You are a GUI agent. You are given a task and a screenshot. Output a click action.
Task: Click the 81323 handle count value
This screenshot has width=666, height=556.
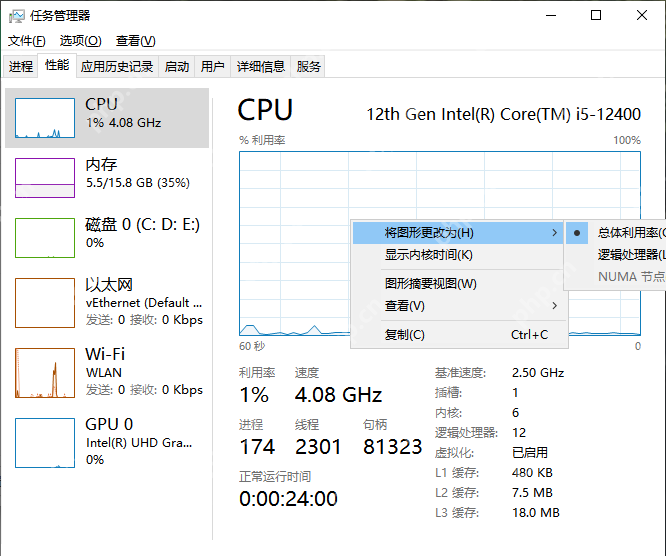coord(392,447)
